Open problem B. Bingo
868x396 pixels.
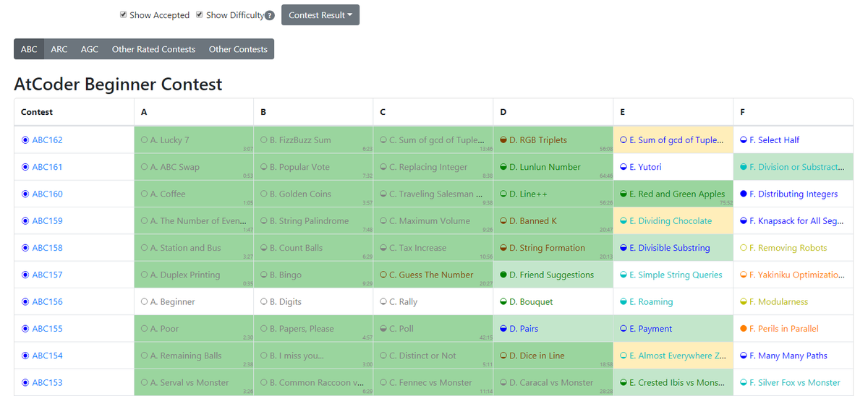[285, 275]
